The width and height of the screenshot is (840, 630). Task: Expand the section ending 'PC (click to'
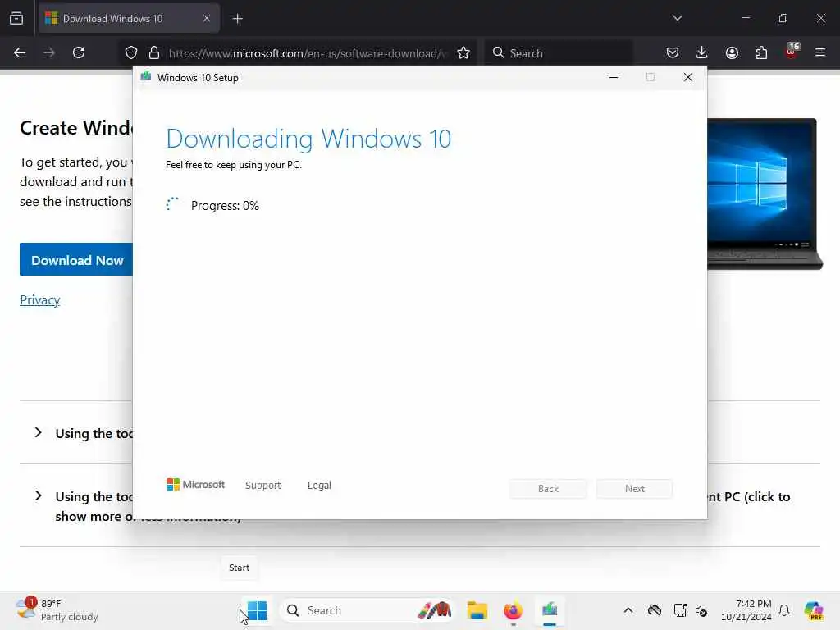click(x=38, y=495)
